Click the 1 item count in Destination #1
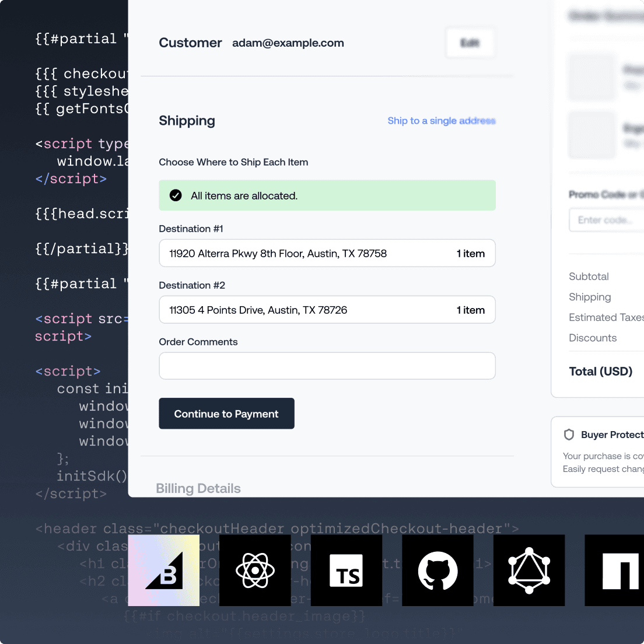 [x=471, y=253]
